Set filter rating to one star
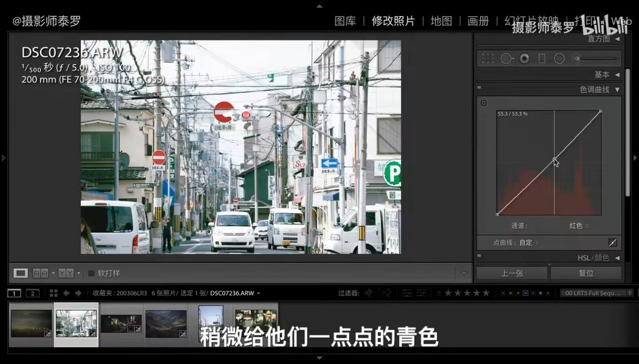The height and width of the screenshot is (364, 639). [448, 293]
